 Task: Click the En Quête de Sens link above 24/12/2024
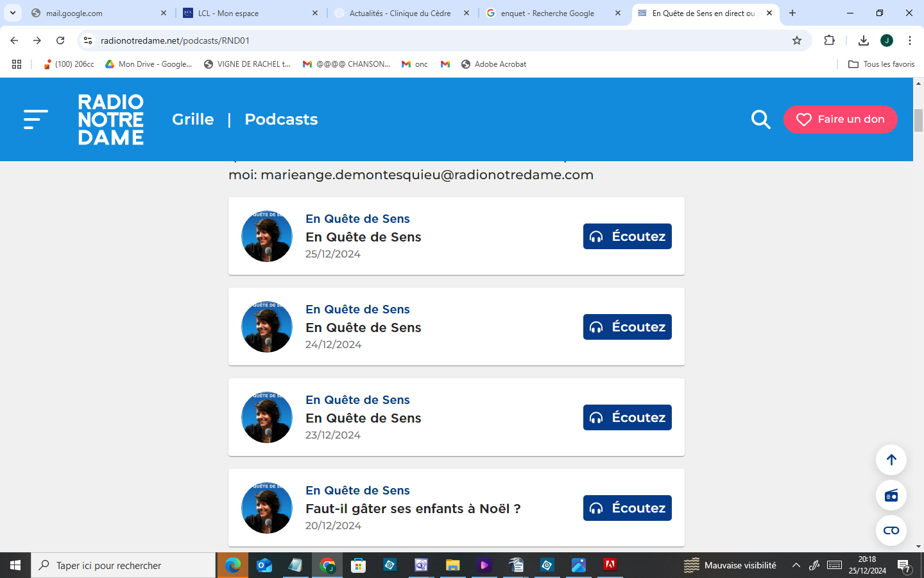coord(357,310)
